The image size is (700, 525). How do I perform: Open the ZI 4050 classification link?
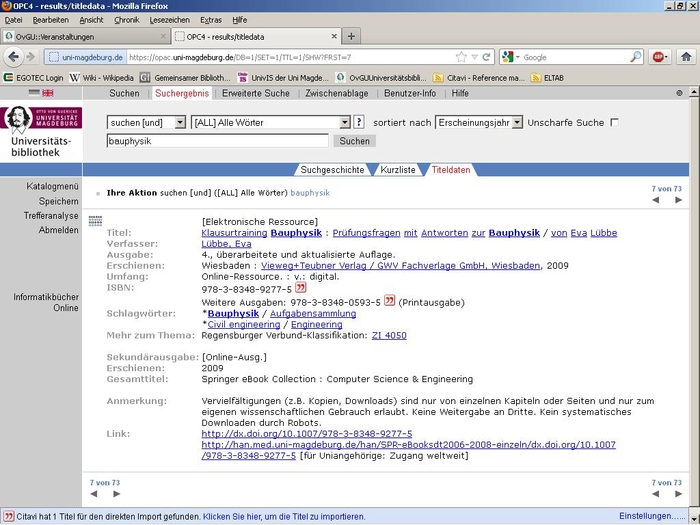pos(389,335)
